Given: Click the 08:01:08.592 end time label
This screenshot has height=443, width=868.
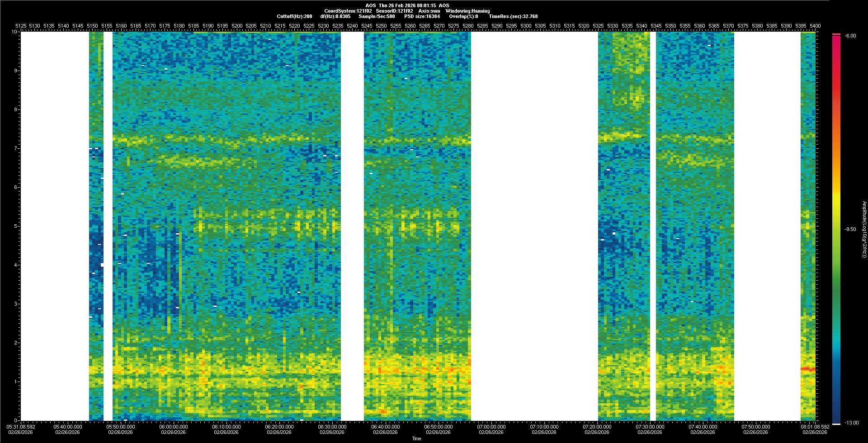Looking at the screenshot, I should (x=815, y=426).
